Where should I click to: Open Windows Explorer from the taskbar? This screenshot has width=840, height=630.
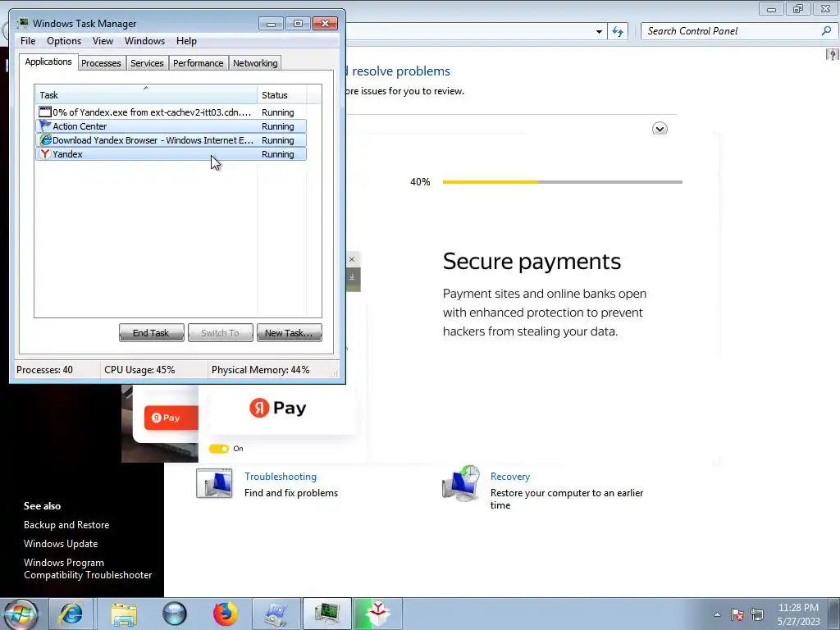(125, 614)
